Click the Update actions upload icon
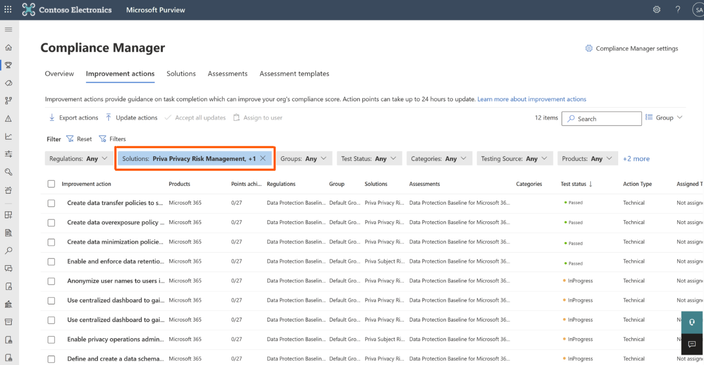Image resolution: width=704 pixels, height=365 pixels. tap(108, 118)
